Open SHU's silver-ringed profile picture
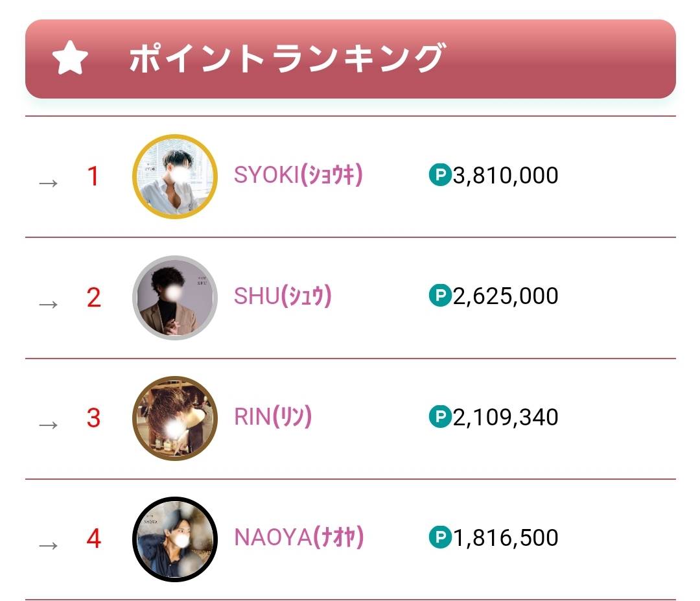 tap(175, 298)
